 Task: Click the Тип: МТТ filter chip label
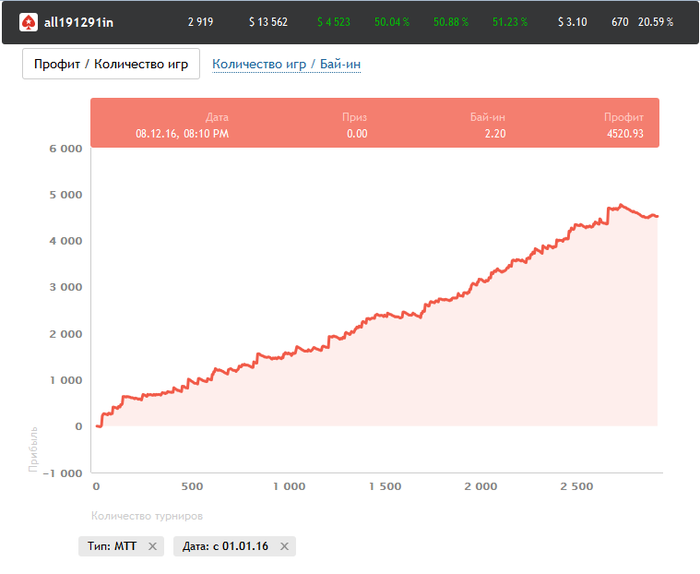pos(112,546)
